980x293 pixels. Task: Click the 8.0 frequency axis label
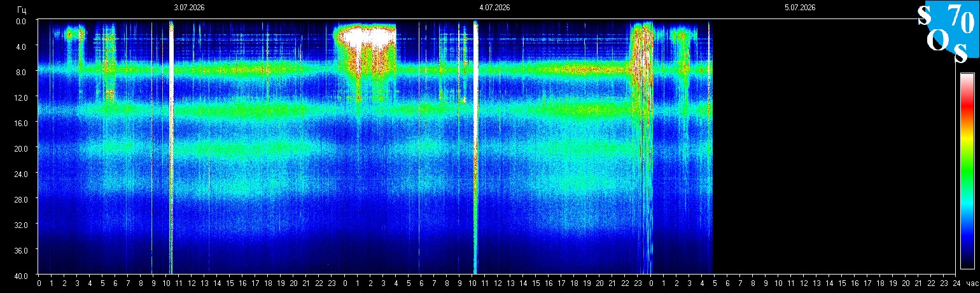(21, 72)
